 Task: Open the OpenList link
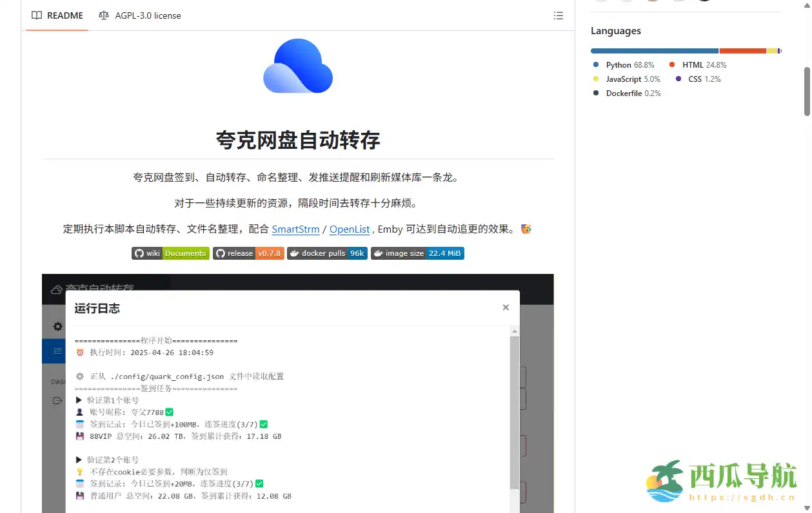(349, 229)
